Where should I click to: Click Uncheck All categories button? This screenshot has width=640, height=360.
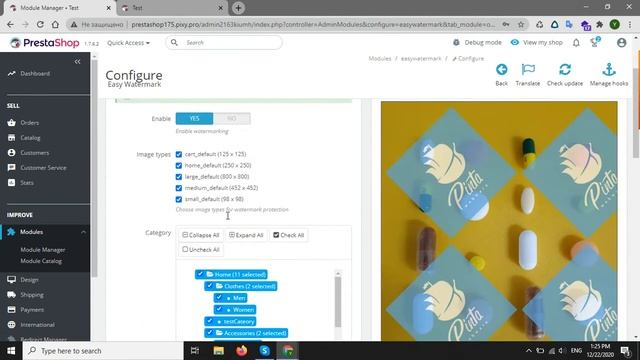coord(201,249)
